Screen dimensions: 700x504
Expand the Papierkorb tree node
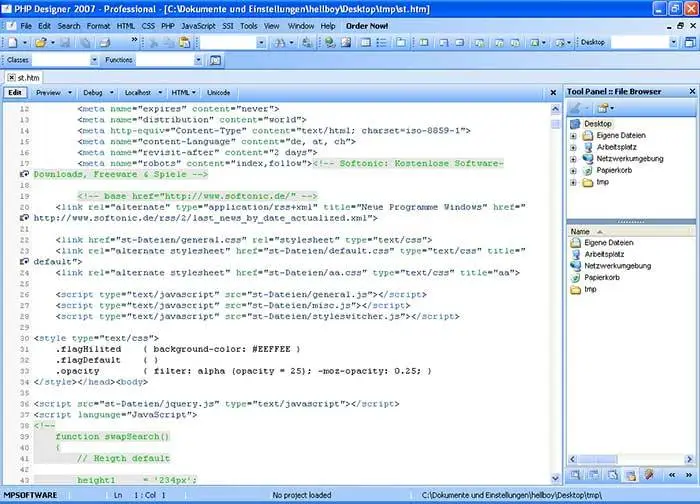(574, 171)
